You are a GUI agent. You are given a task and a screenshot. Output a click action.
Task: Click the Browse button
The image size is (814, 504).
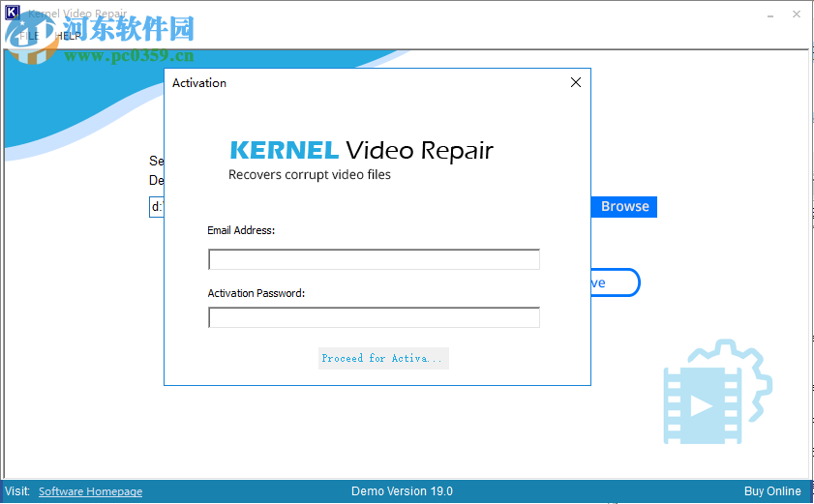pyautogui.click(x=624, y=207)
